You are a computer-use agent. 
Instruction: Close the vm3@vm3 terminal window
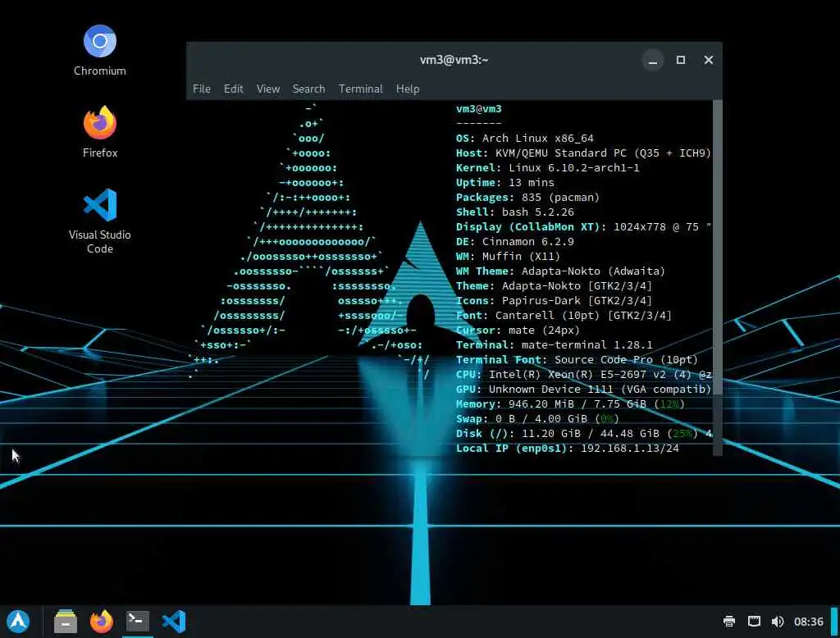(708, 60)
